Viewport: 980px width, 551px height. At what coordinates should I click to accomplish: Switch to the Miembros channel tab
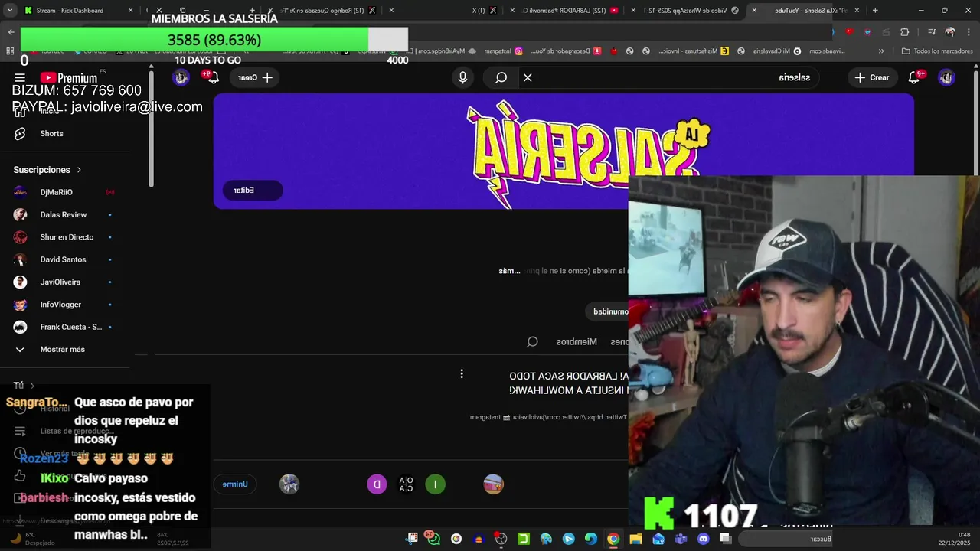coord(577,342)
